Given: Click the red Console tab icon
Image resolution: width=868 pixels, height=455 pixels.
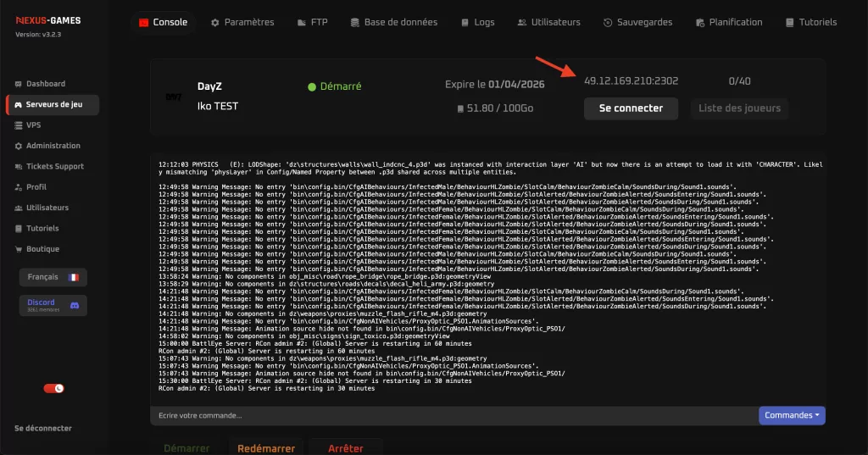Looking at the screenshot, I should click(x=144, y=23).
